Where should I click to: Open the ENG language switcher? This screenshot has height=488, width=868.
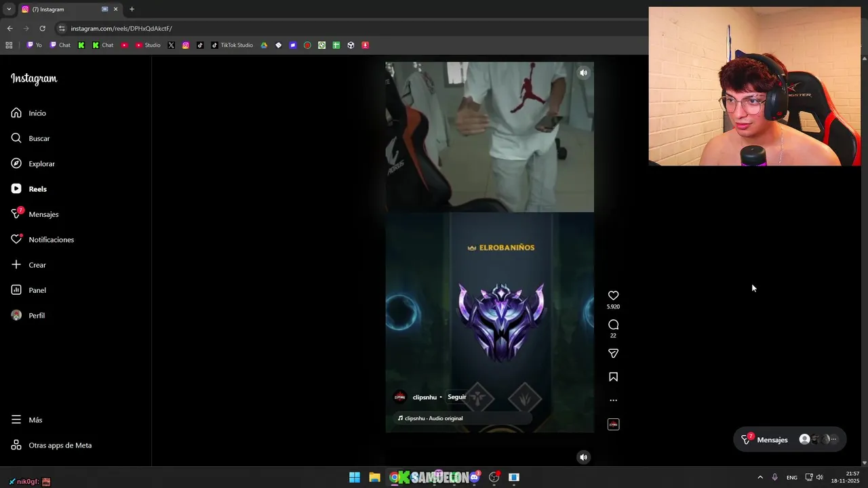(x=792, y=477)
